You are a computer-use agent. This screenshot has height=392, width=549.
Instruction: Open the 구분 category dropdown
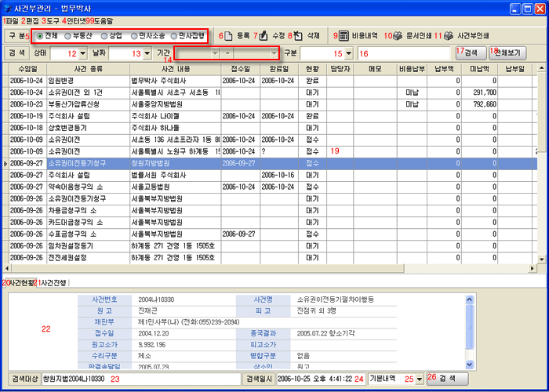click(348, 53)
